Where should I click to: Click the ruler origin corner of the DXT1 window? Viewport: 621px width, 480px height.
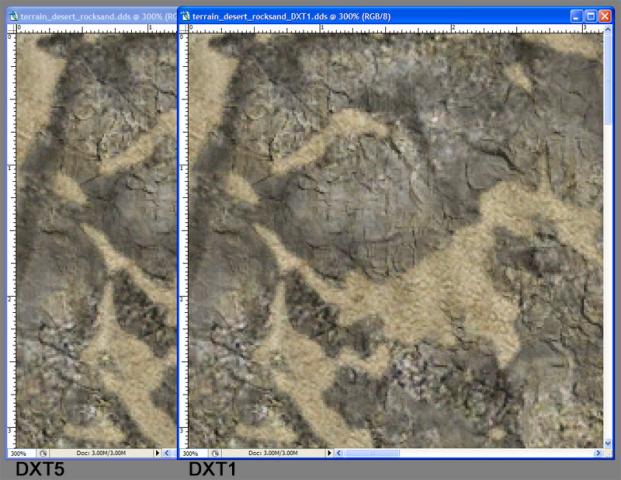(183, 30)
